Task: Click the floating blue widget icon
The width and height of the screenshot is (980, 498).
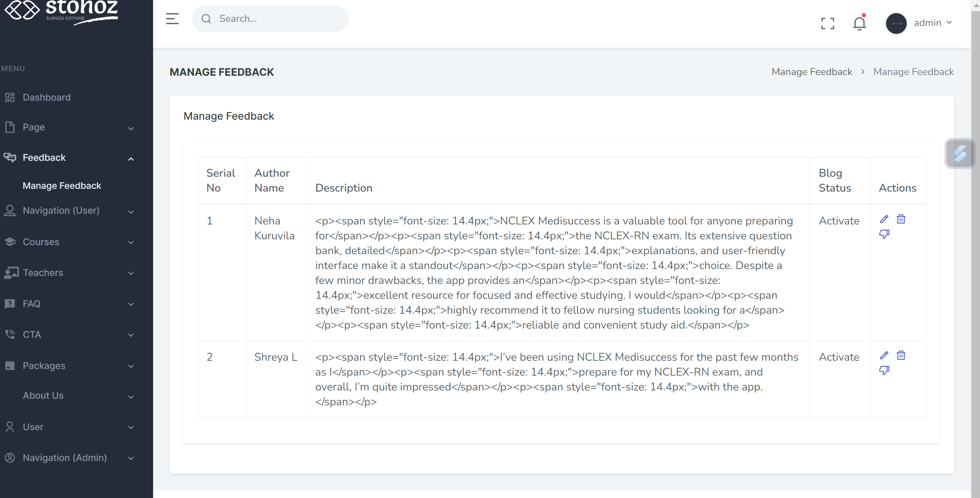Action: [960, 154]
